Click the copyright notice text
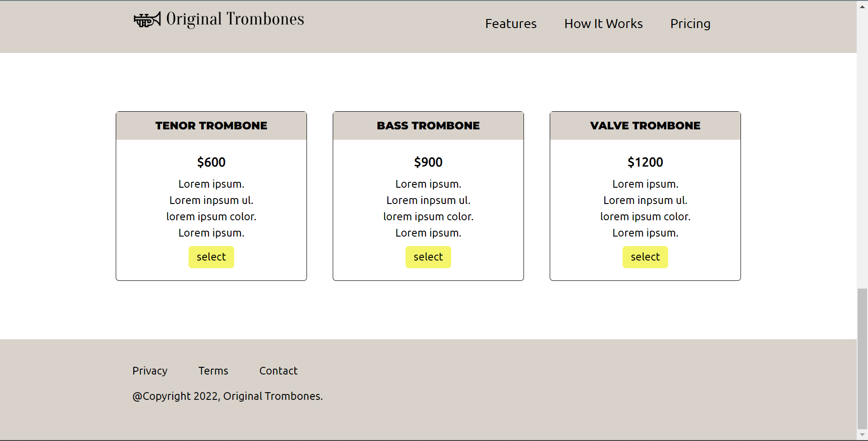This screenshot has width=868, height=441. pyautogui.click(x=227, y=396)
